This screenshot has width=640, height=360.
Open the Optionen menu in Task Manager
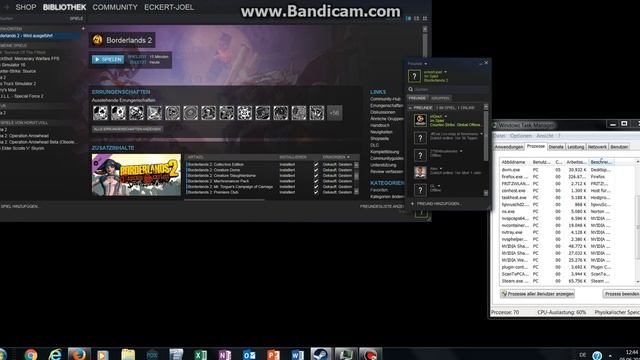pos(521,136)
